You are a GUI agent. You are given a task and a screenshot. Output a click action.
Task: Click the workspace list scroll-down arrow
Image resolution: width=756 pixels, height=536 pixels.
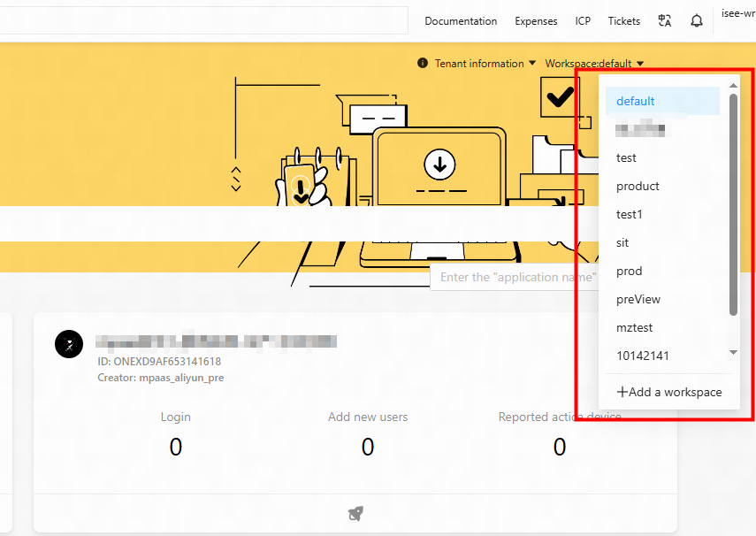[733, 353]
